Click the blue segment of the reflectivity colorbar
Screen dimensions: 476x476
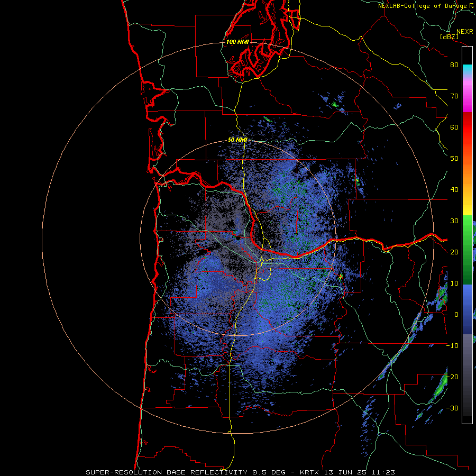pos(467,309)
